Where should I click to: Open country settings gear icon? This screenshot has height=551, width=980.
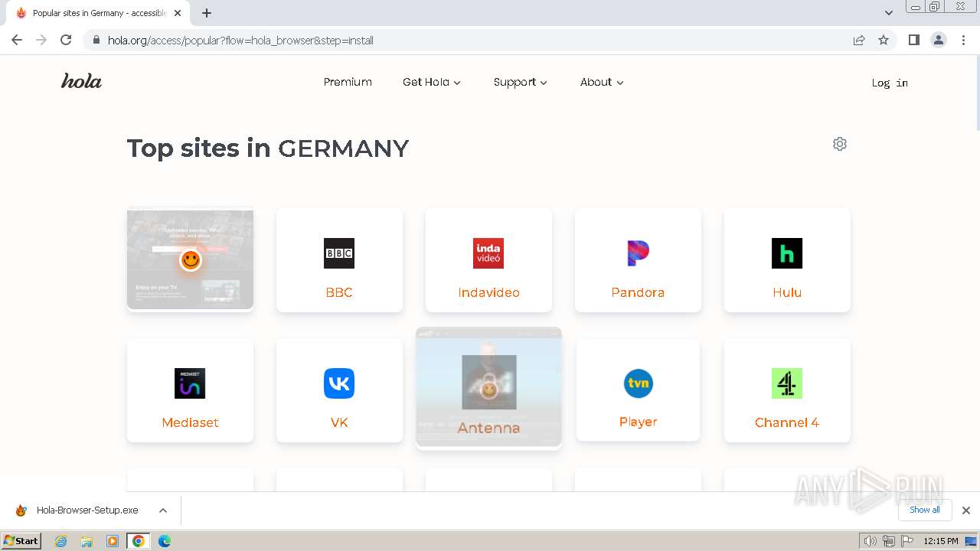click(x=840, y=144)
